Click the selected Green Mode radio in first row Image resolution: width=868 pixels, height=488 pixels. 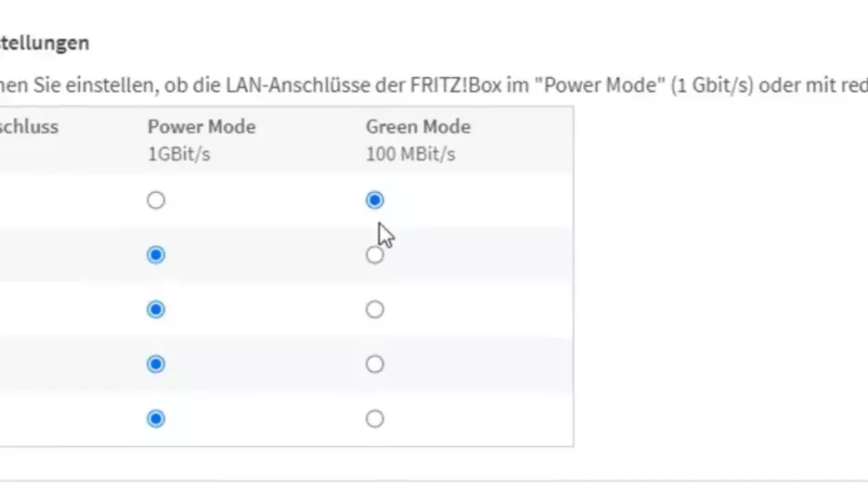pyautogui.click(x=374, y=200)
